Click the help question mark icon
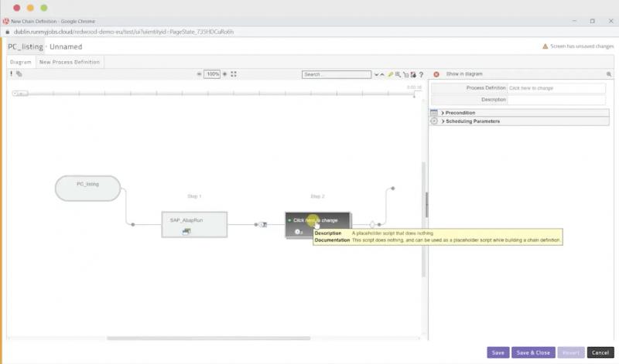This screenshot has width=619, height=364. tap(421, 75)
